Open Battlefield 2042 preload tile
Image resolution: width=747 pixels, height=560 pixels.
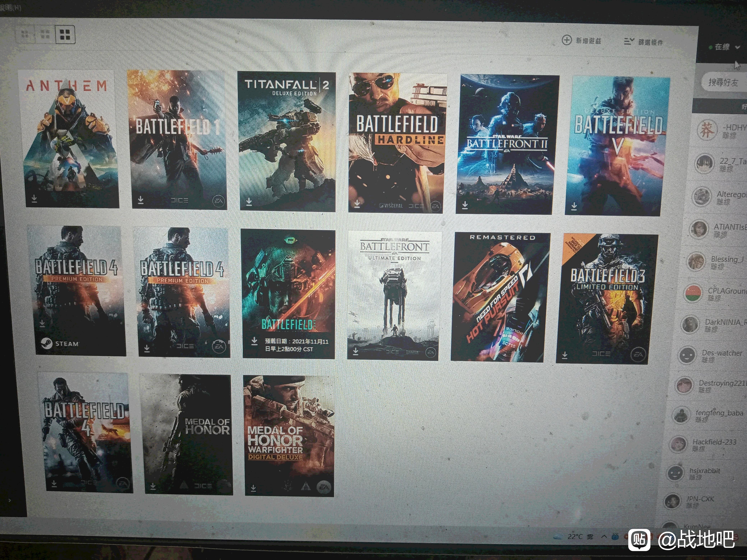click(288, 294)
